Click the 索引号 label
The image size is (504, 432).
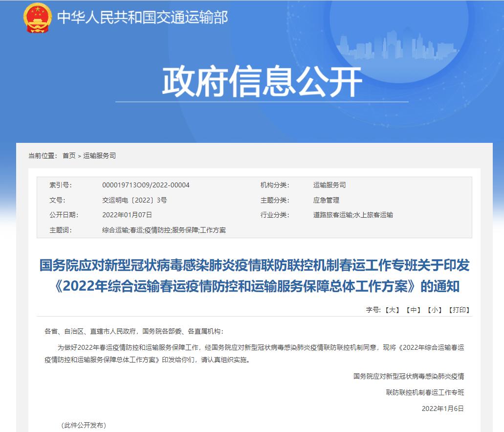(x=61, y=185)
